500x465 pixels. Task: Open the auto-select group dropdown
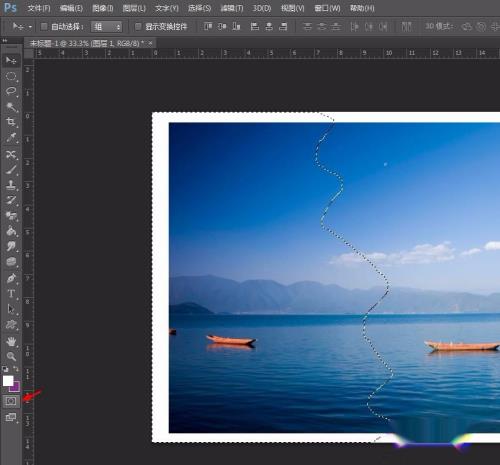[106, 27]
